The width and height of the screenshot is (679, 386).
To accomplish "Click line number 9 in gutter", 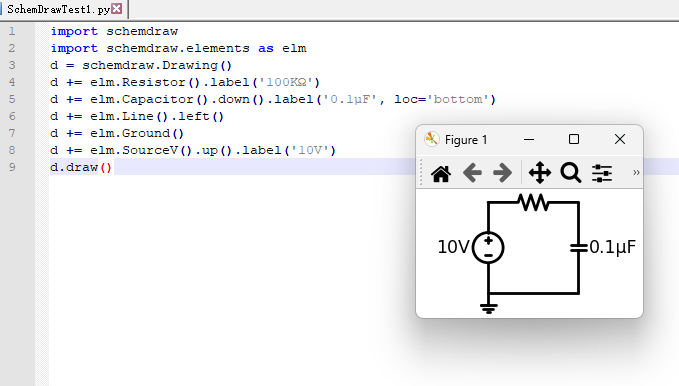I will (12, 167).
